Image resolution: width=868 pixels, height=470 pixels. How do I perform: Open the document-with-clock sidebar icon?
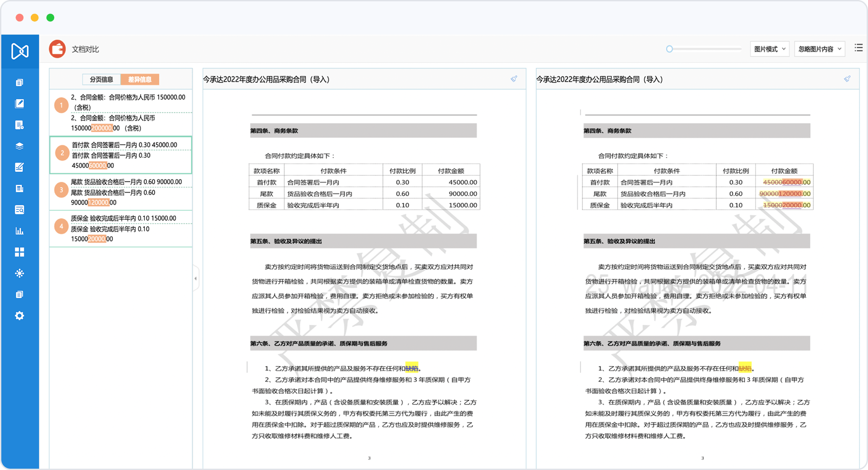pos(20,125)
